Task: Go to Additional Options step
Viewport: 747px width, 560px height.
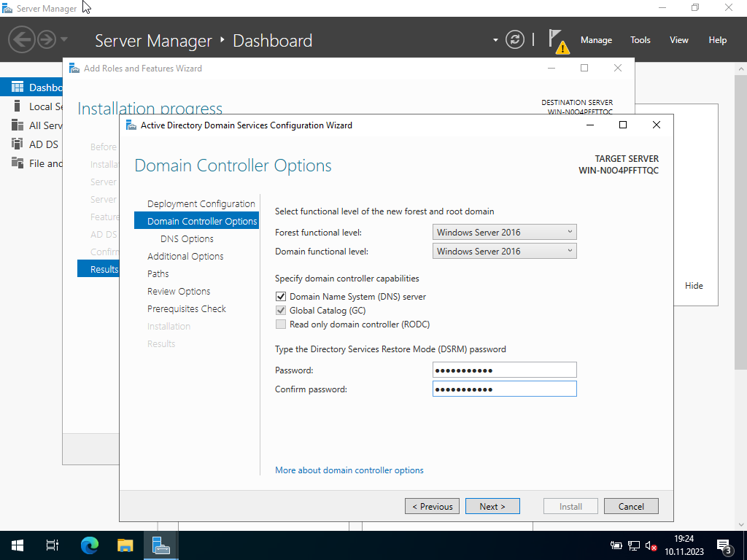Action: (185, 256)
